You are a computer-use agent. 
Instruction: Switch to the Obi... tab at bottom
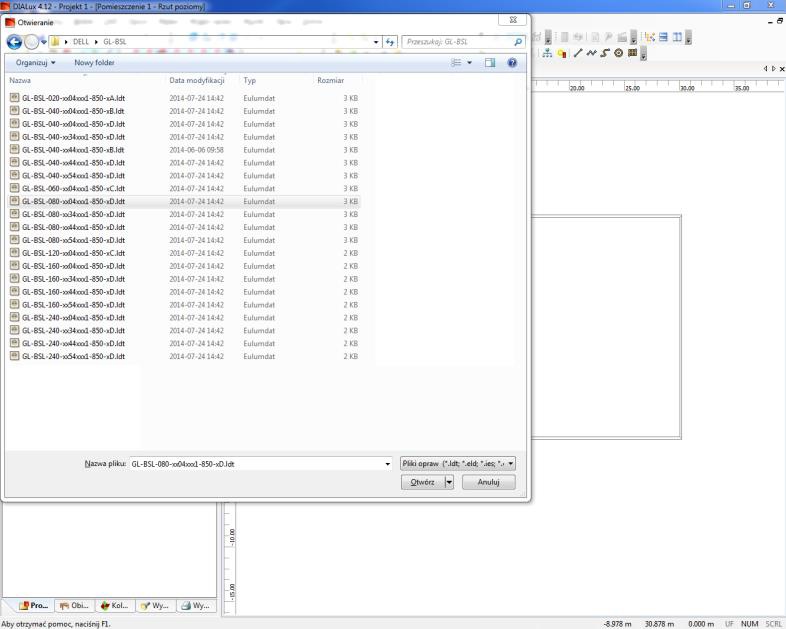pyautogui.click(x=75, y=605)
